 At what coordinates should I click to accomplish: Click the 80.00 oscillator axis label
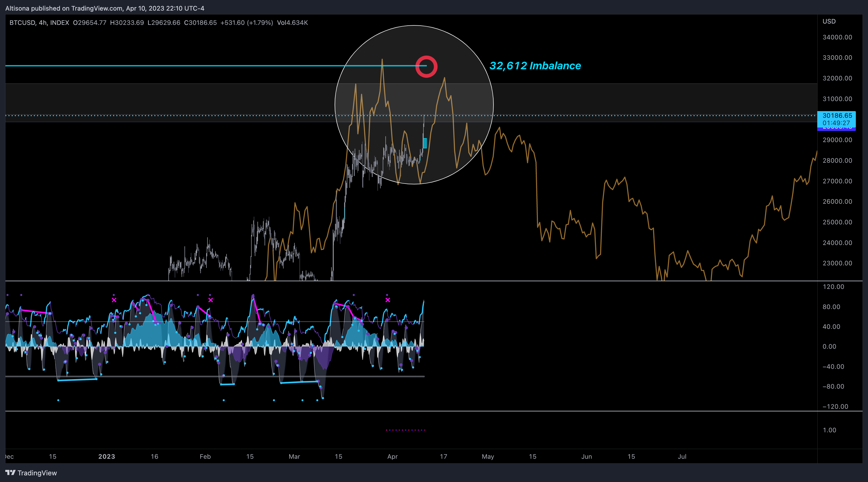[831, 307]
